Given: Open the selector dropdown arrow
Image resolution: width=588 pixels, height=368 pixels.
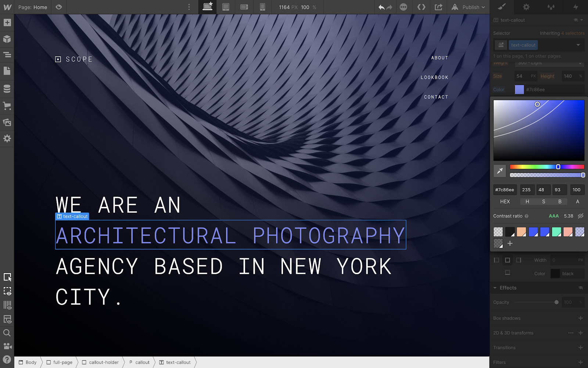Looking at the screenshot, I should (x=578, y=45).
